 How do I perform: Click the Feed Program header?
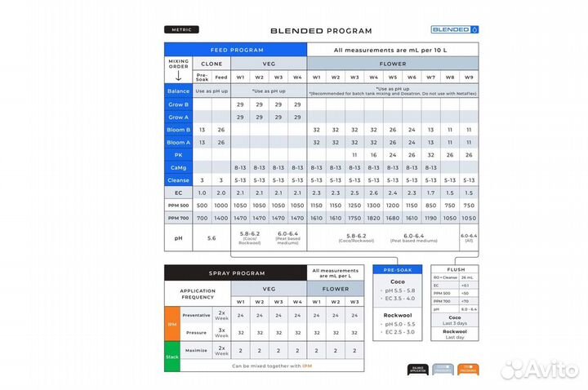[235, 49]
